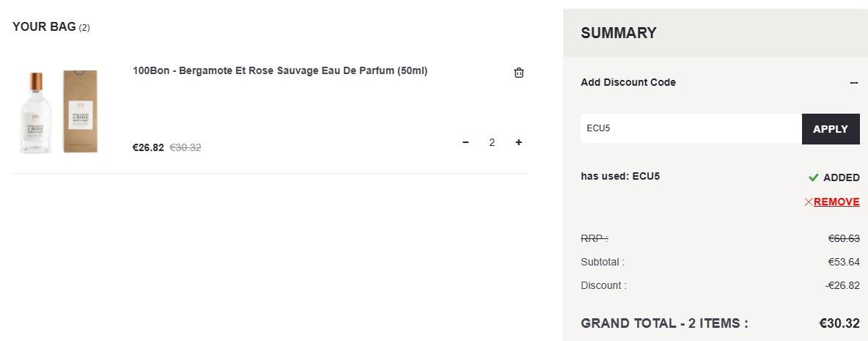This screenshot has height=341, width=868.
Task: Open the brown perfume box image
Action: (80, 111)
